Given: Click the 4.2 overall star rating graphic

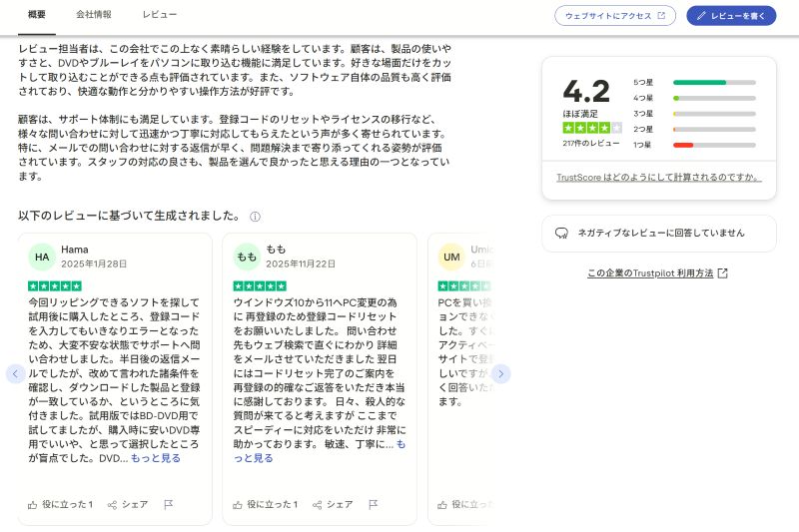Looking at the screenshot, I should pos(592,128).
